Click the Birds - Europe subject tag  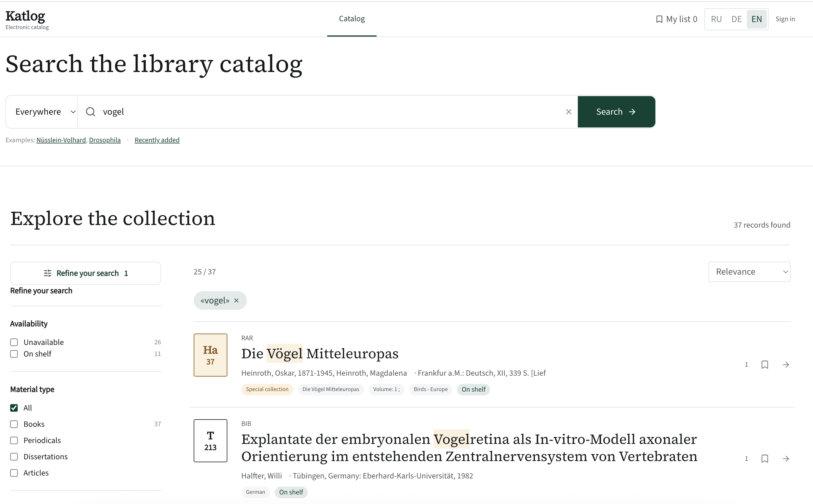tap(430, 389)
